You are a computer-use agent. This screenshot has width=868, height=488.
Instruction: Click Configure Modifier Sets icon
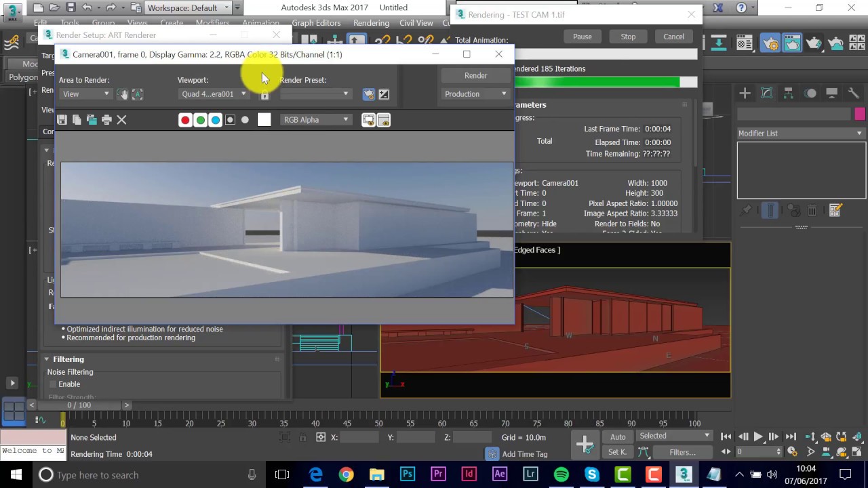coord(835,211)
